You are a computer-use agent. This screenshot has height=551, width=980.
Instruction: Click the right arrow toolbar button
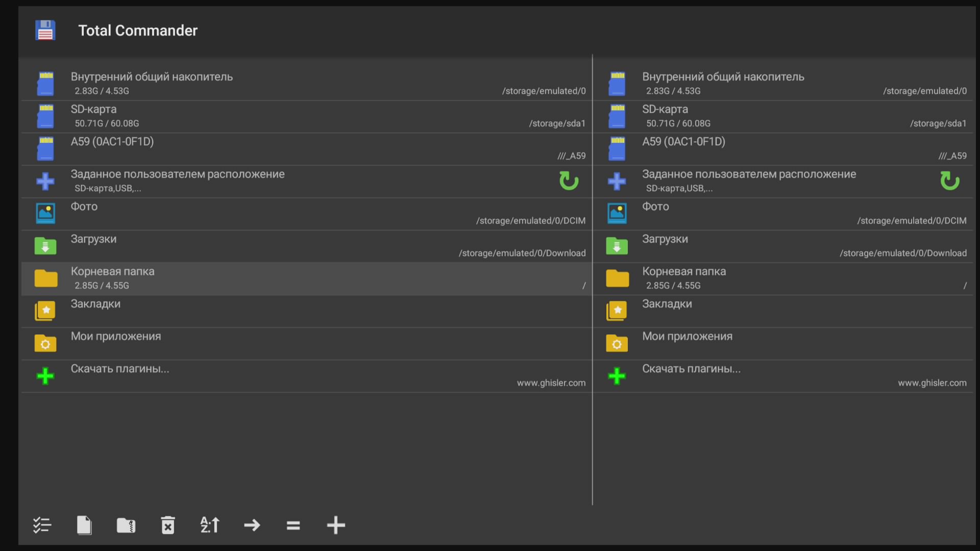pos(252,525)
